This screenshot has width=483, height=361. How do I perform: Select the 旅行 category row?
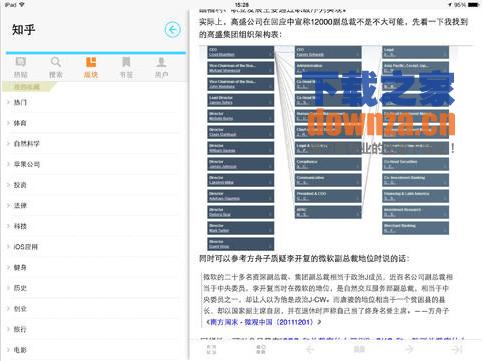point(94,329)
